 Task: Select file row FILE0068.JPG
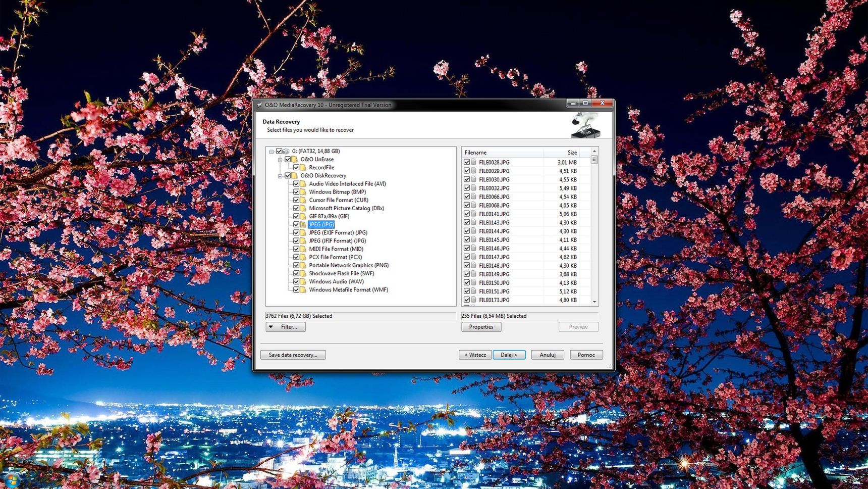click(x=526, y=205)
